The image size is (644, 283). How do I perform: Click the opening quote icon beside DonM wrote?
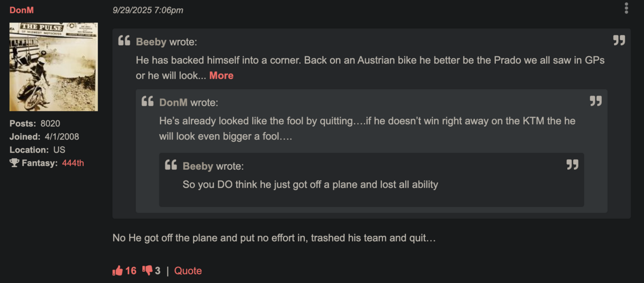pyautogui.click(x=148, y=101)
